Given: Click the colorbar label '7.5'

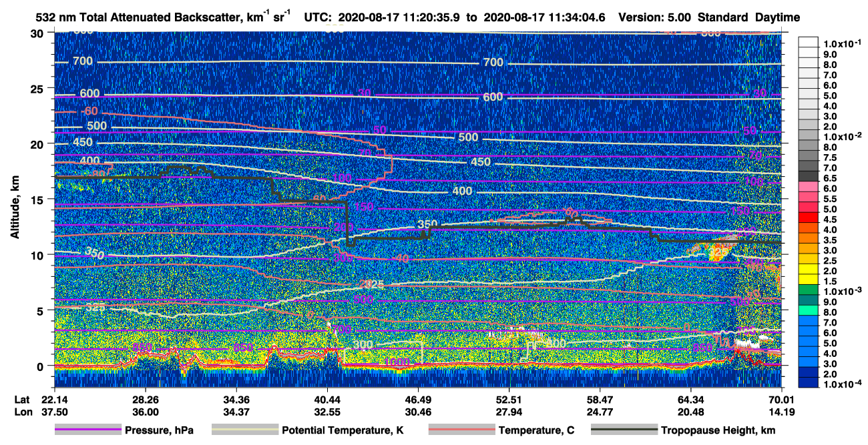Looking at the screenshot, I should (x=830, y=157).
